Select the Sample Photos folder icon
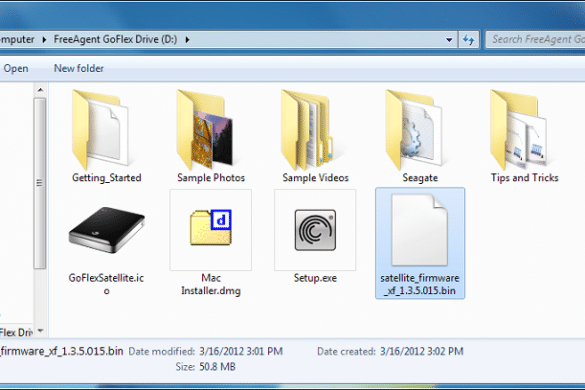This screenshot has width=585, height=390. (204, 130)
